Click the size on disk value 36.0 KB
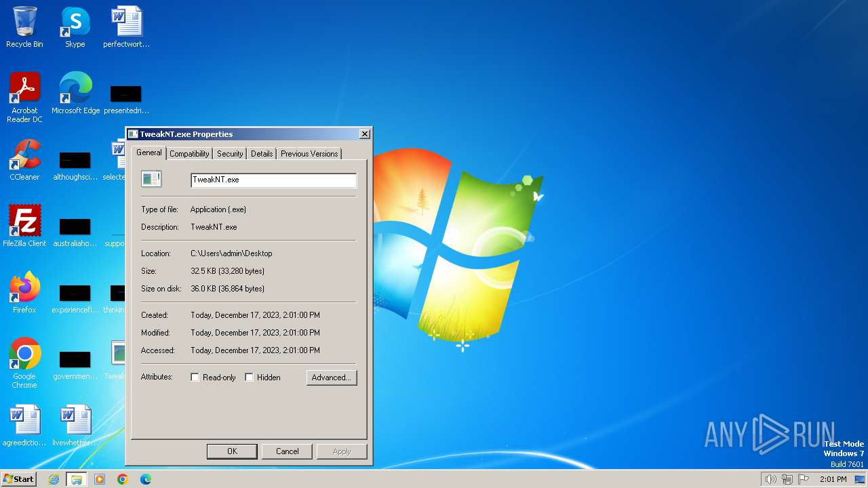This screenshot has width=868, height=488. tap(227, 289)
